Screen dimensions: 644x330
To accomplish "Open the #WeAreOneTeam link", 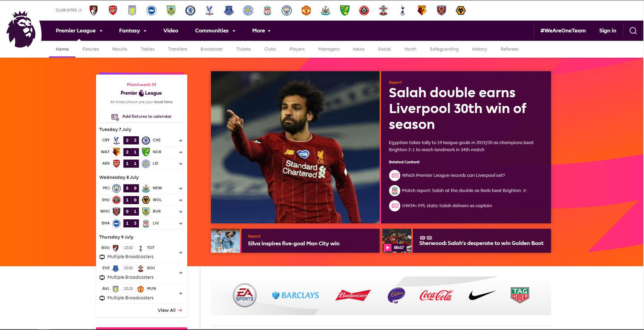I will click(x=563, y=31).
